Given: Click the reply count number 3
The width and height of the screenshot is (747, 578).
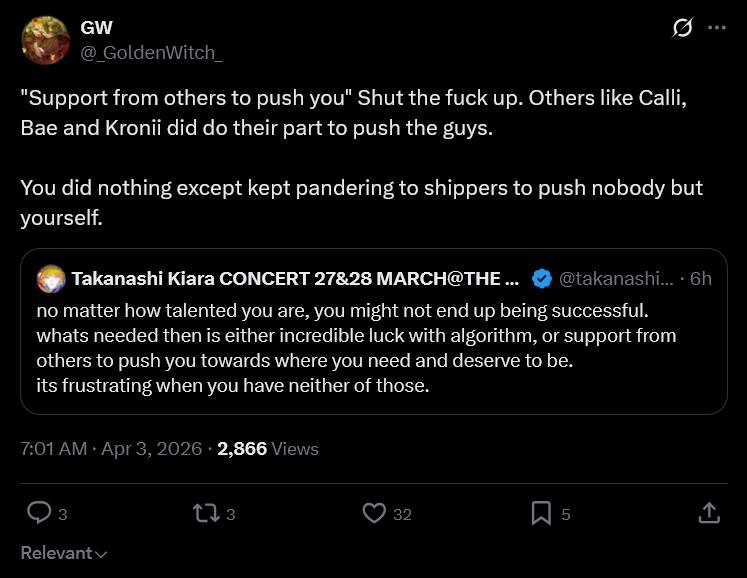Looking at the screenshot, I should (62, 514).
